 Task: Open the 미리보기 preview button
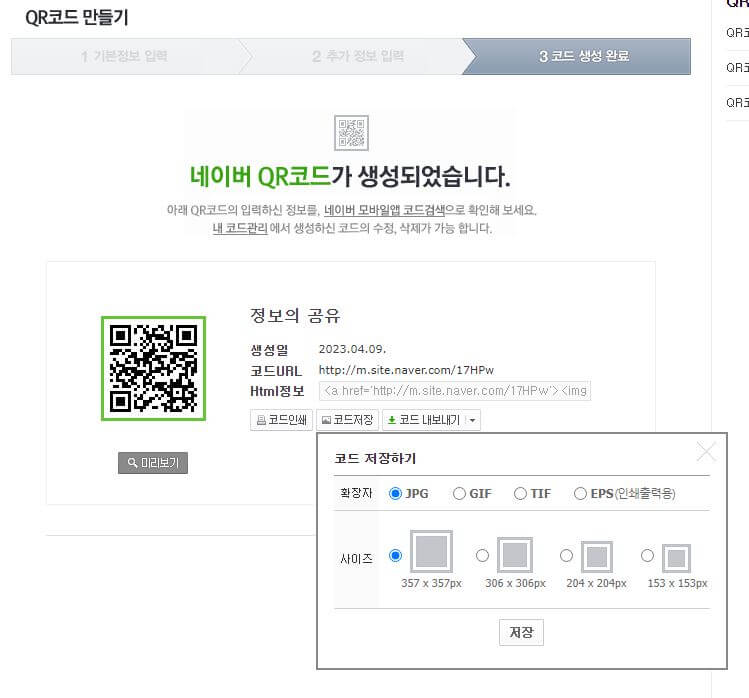[153, 463]
